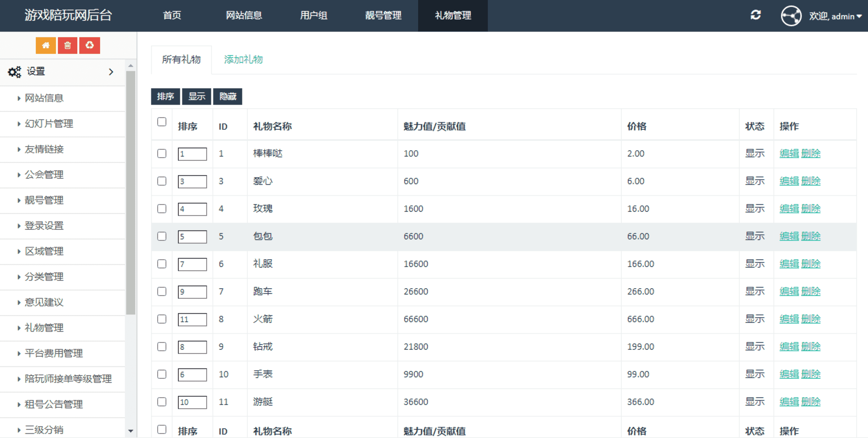Click sidebar scrollbar up arrow
Image resolution: width=868 pixels, height=438 pixels.
point(131,66)
